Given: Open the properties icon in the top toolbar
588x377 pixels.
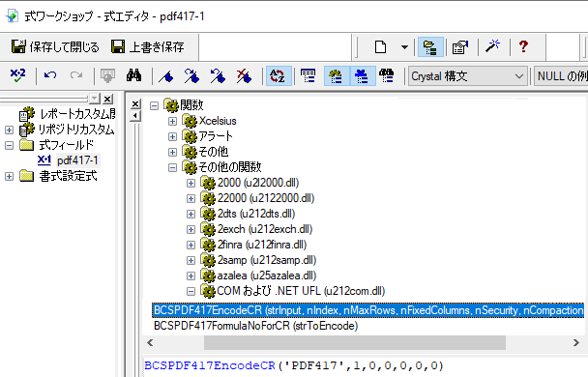Looking at the screenshot, I should coord(460,47).
